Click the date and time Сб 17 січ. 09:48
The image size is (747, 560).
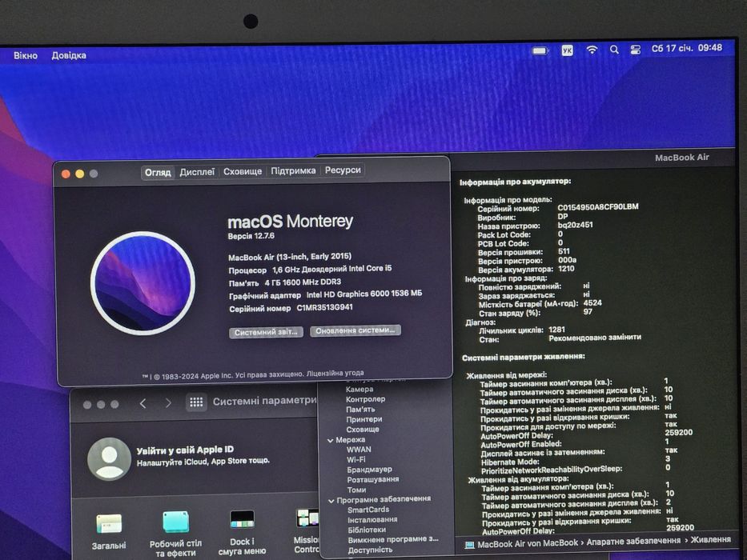coord(686,48)
